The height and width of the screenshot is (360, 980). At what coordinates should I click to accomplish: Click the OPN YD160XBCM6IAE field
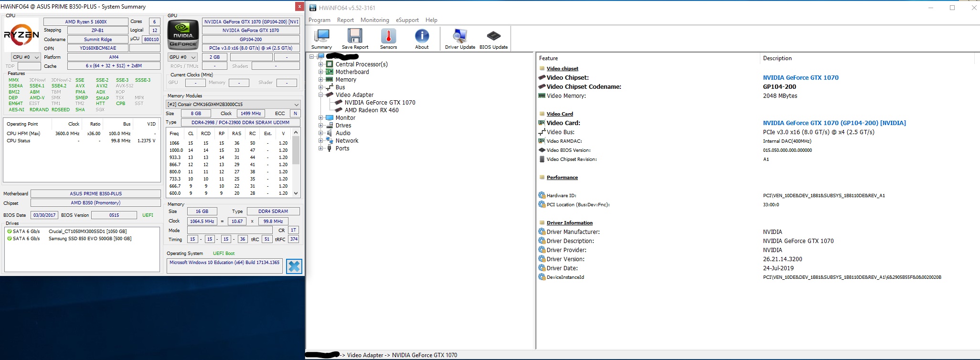coord(98,48)
